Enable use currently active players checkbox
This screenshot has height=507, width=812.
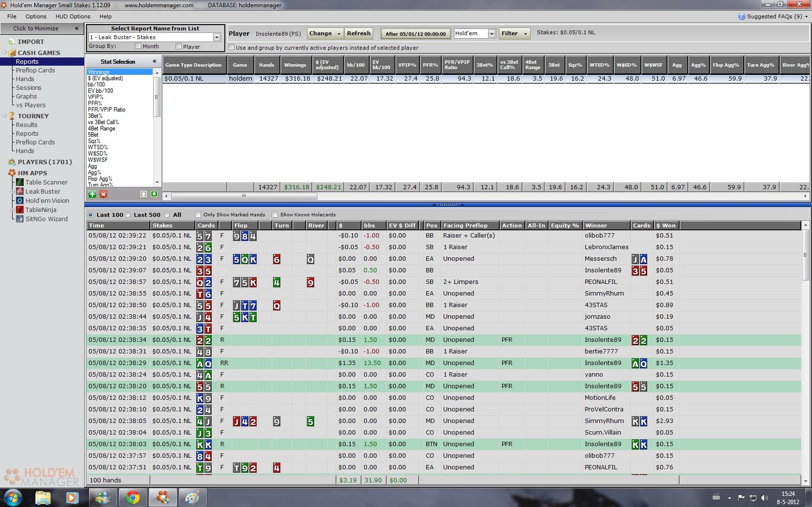pos(231,47)
